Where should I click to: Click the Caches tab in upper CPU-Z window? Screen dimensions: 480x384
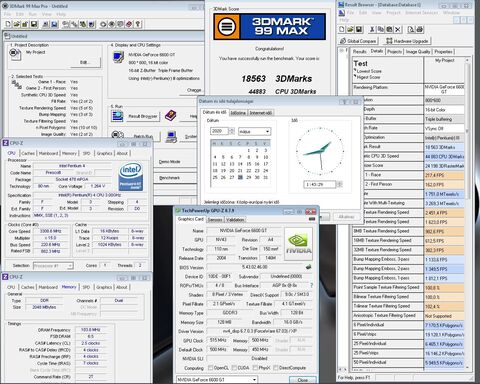28,153
